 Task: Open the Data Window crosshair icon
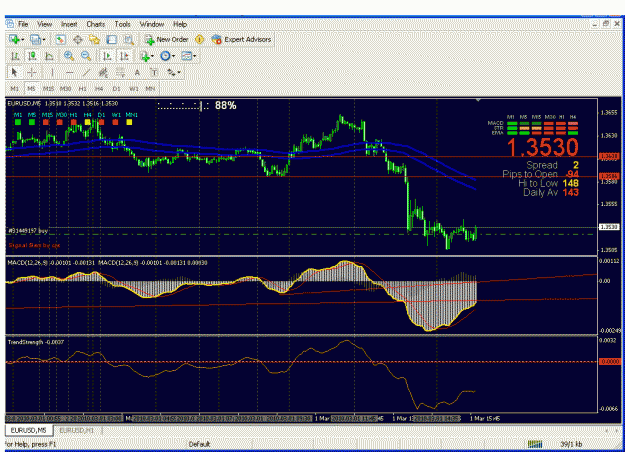tap(78, 39)
